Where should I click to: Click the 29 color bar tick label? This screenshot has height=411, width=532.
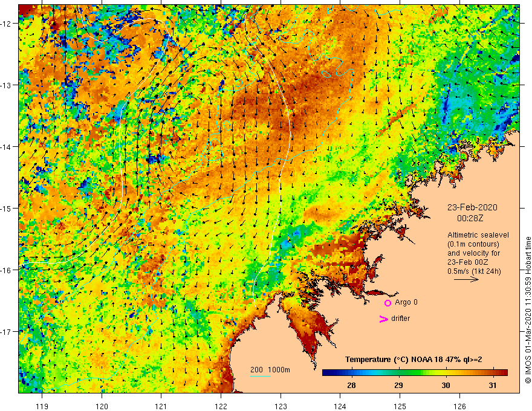[x=398, y=385]
